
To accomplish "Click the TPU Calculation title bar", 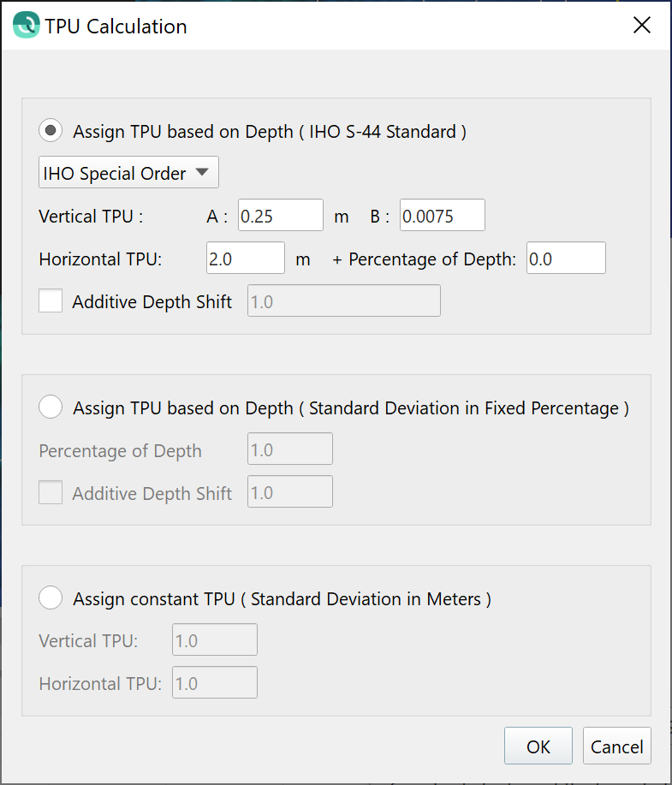I will (x=342, y=26).
